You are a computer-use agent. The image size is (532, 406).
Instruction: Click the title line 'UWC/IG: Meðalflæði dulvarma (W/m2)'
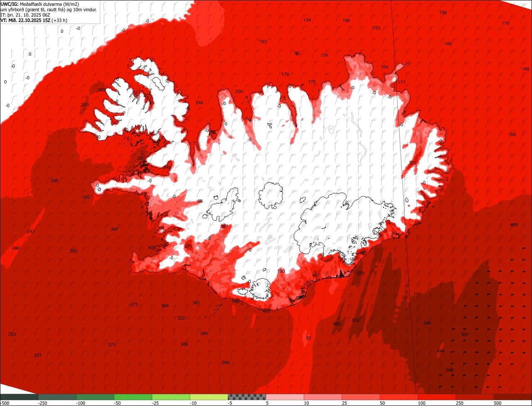[x=40, y=4]
